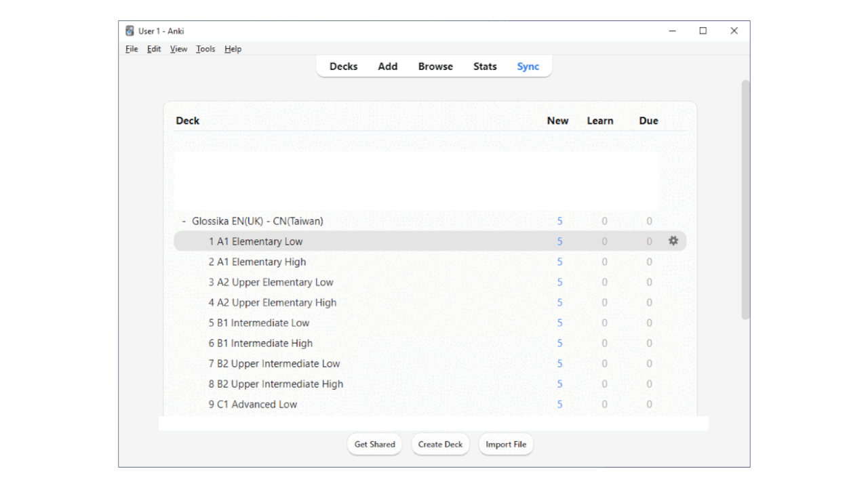This screenshot has width=868, height=488.
Task: Collapse the Glossika EN(UK) - CN(Taiwan) deck
Action: [x=184, y=221]
